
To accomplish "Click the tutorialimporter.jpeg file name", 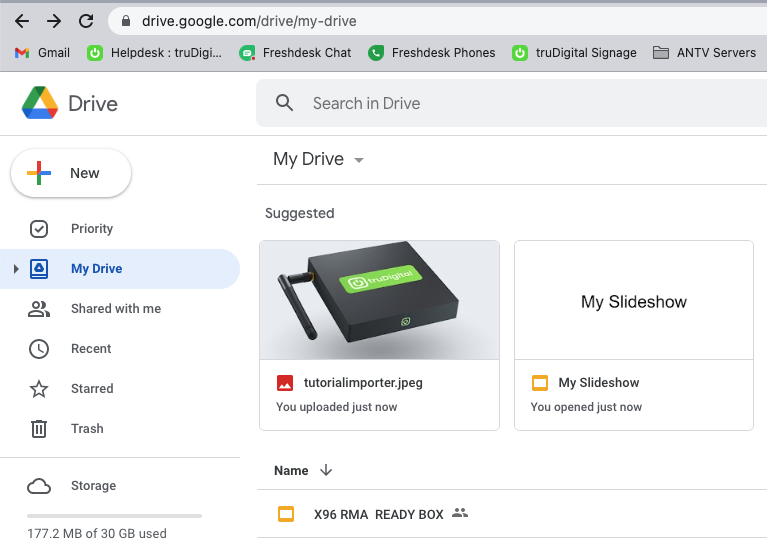I will click(363, 383).
